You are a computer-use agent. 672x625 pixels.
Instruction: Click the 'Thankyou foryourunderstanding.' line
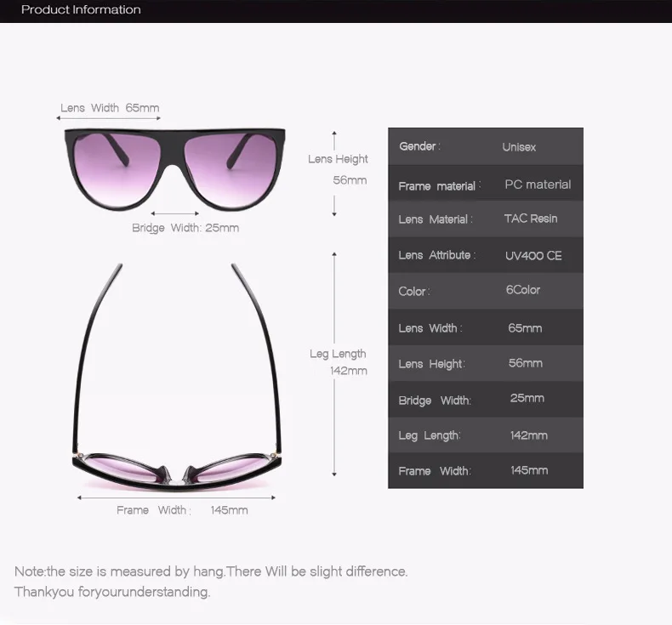pos(112,592)
